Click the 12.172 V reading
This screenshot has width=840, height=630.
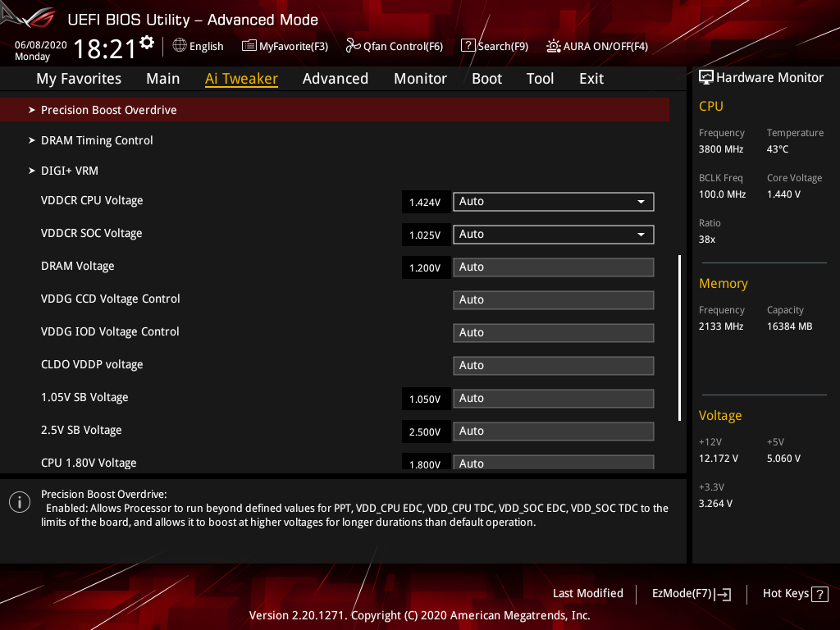coord(719,459)
